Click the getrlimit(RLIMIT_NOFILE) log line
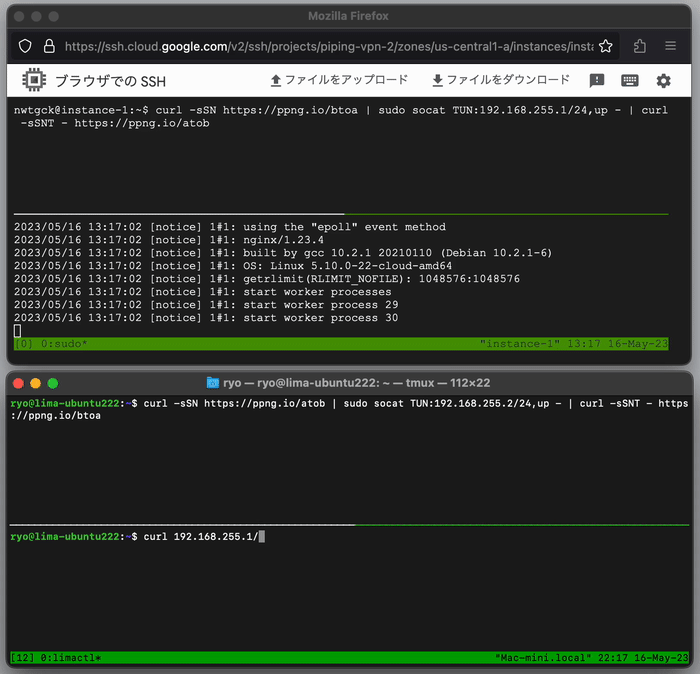The height and width of the screenshot is (674, 700). [267, 279]
